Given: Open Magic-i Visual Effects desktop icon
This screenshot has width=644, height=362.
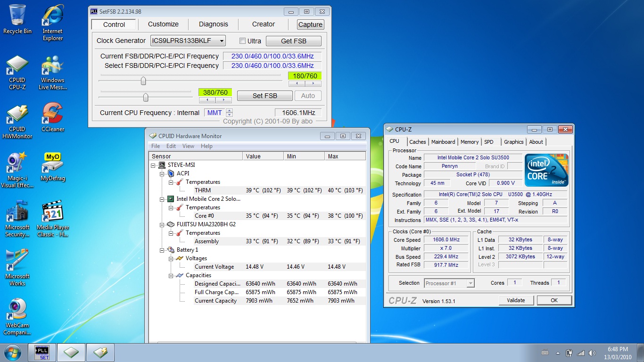Looking at the screenshot, I should (17, 170).
